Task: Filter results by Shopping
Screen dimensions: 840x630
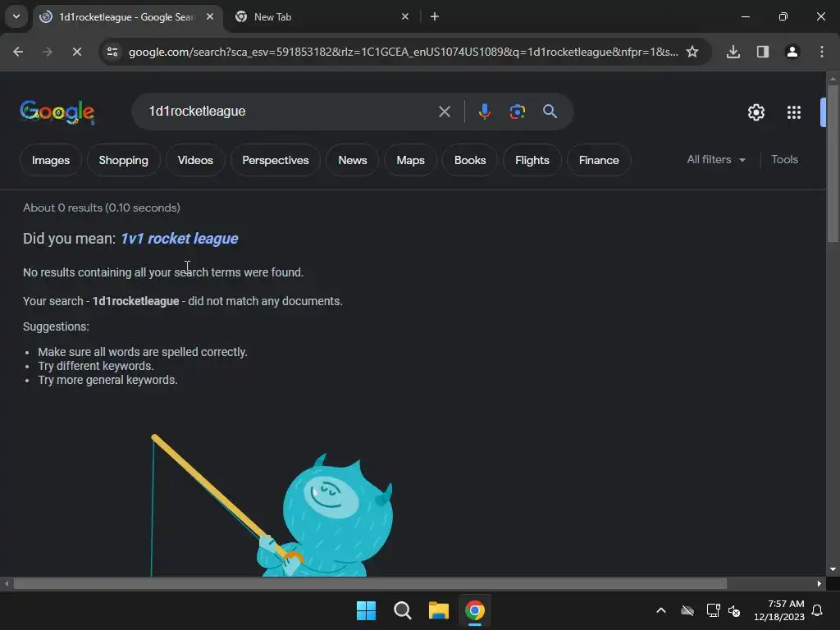Action: 123,160
